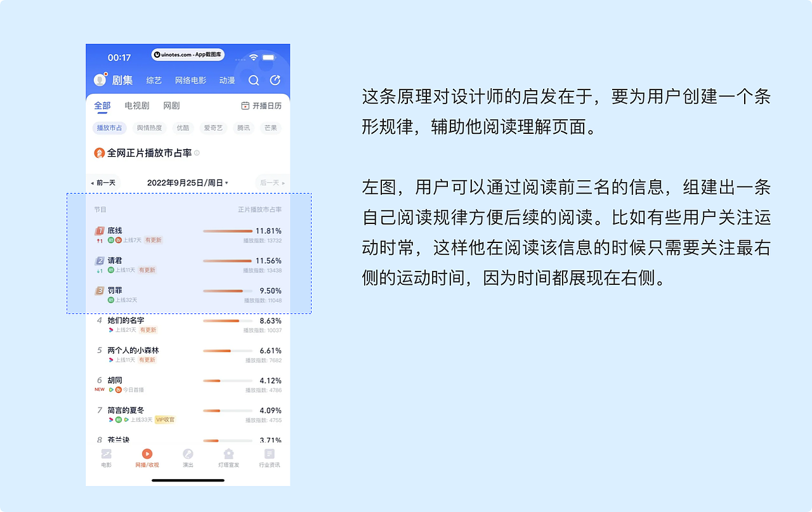Switch filter to 爱奇艺 platform
Viewport: 812px width, 512px height.
(x=212, y=128)
